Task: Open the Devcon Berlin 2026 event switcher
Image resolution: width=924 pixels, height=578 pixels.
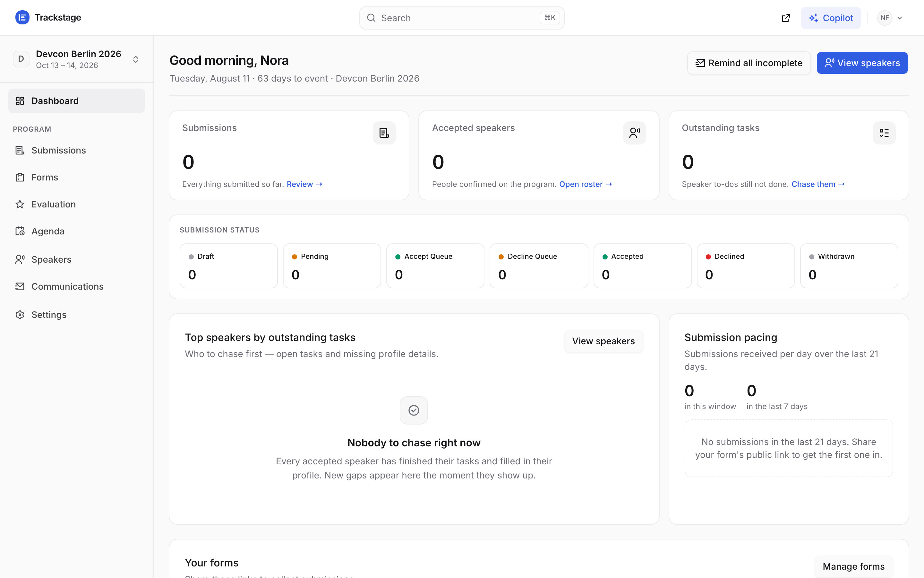Action: click(77, 59)
